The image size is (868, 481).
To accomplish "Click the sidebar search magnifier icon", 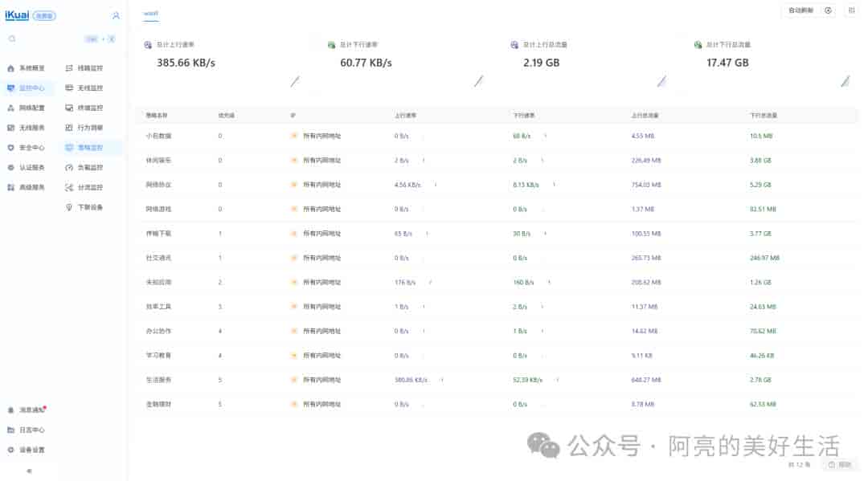I will (x=12, y=39).
